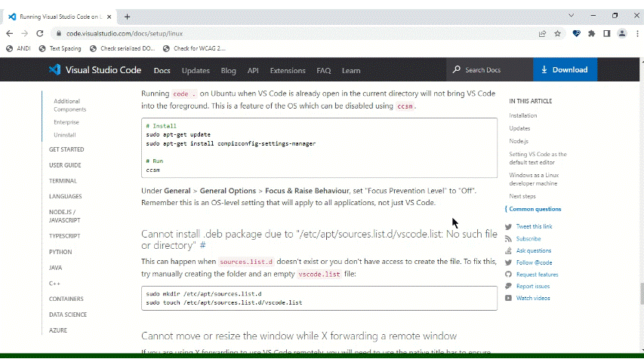Viewport: 644px width, 362px height.
Task: Jump to Node.js section in article list
Action: [519, 141]
